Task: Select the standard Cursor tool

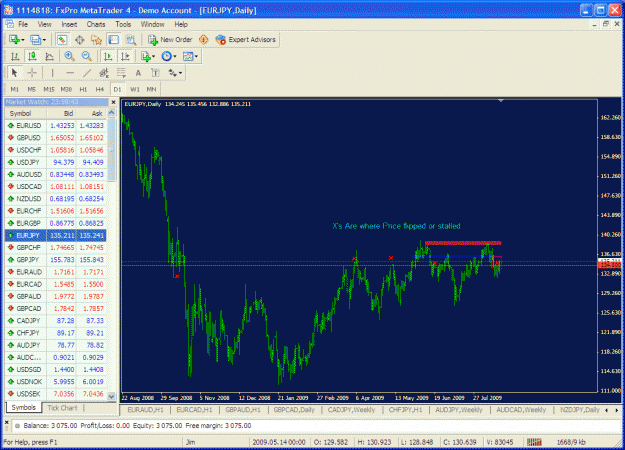Action: [x=15, y=73]
